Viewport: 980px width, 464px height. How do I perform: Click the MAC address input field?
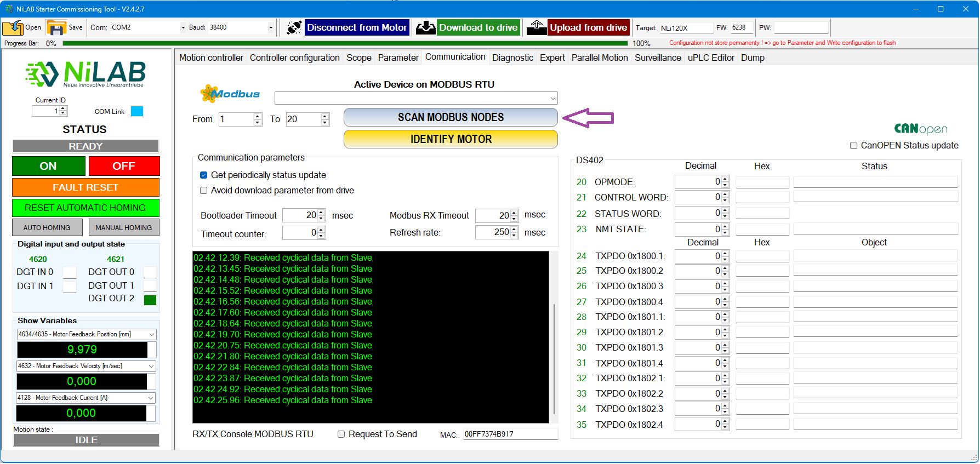510,434
